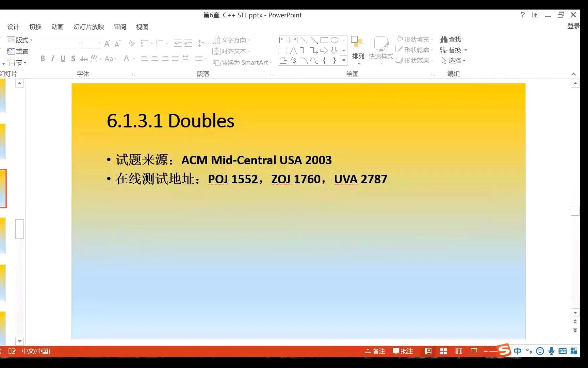Center align text
Image resolution: width=588 pixels, height=368 pixels.
click(x=155, y=59)
